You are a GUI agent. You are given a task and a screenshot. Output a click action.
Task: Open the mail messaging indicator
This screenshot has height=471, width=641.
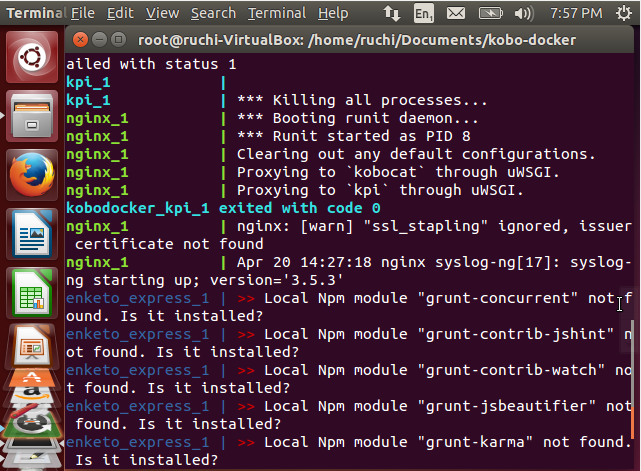(455, 13)
